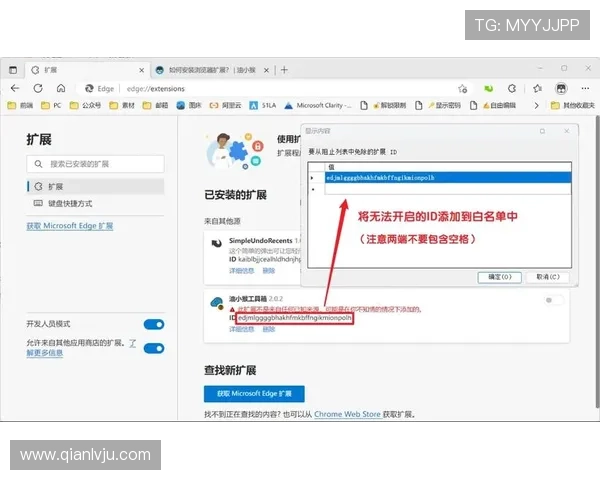The width and height of the screenshot is (600, 480).
Task: Expand the bookmarks overflow chevron
Action: [538, 105]
